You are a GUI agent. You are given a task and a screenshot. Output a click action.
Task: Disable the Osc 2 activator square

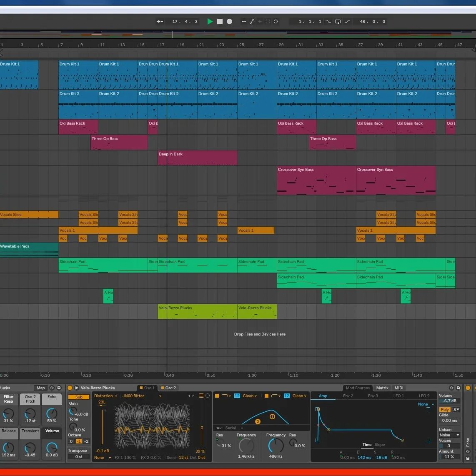(x=162, y=388)
